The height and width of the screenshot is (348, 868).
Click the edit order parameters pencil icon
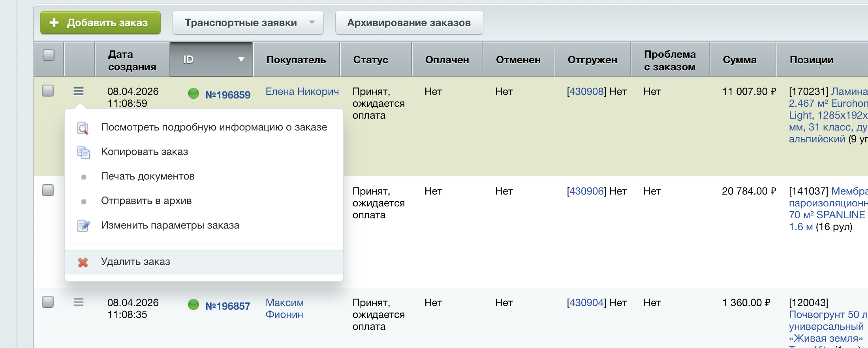83,225
